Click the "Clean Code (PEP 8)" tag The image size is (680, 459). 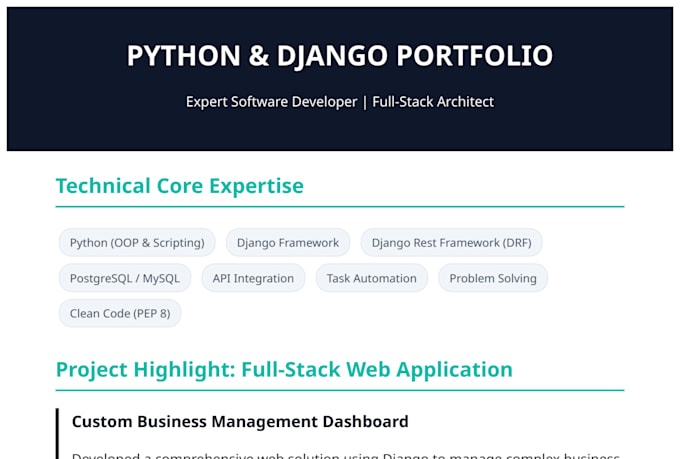[120, 313]
